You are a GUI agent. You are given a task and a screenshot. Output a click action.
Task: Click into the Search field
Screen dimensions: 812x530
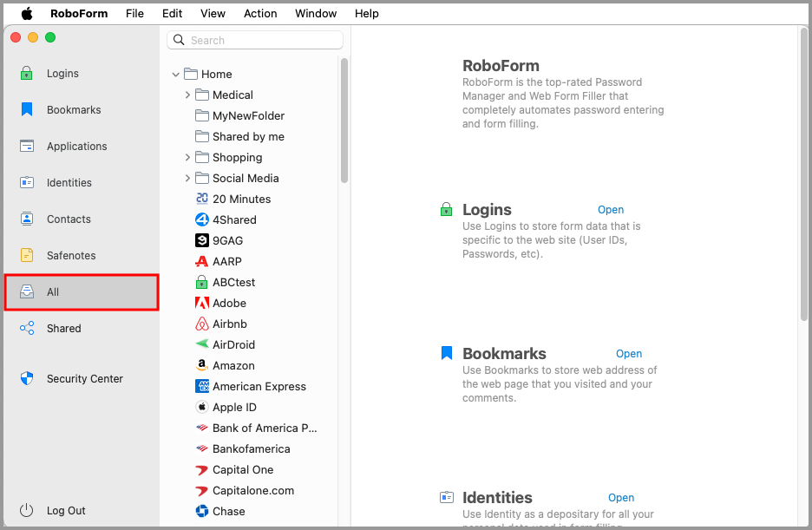click(255, 40)
